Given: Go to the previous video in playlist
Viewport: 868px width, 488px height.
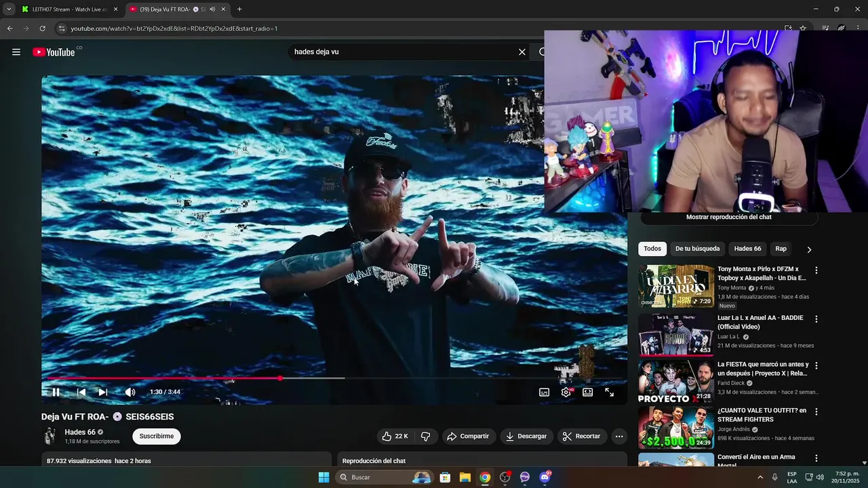Looking at the screenshot, I should pyautogui.click(x=81, y=392).
